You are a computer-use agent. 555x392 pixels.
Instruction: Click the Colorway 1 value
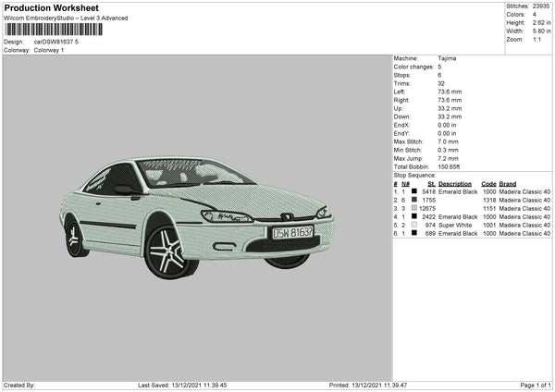tap(49, 50)
